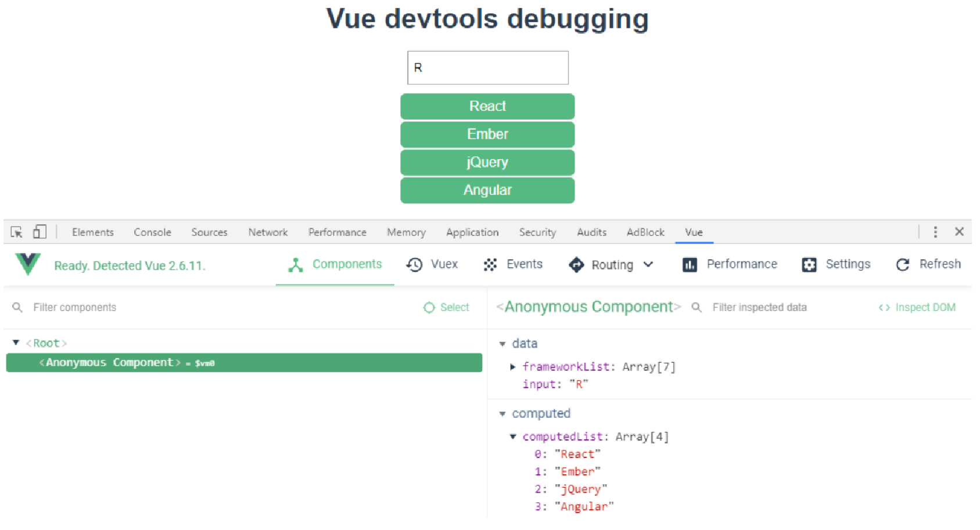Click the Angular button
This screenshot has width=980, height=530.
click(487, 190)
